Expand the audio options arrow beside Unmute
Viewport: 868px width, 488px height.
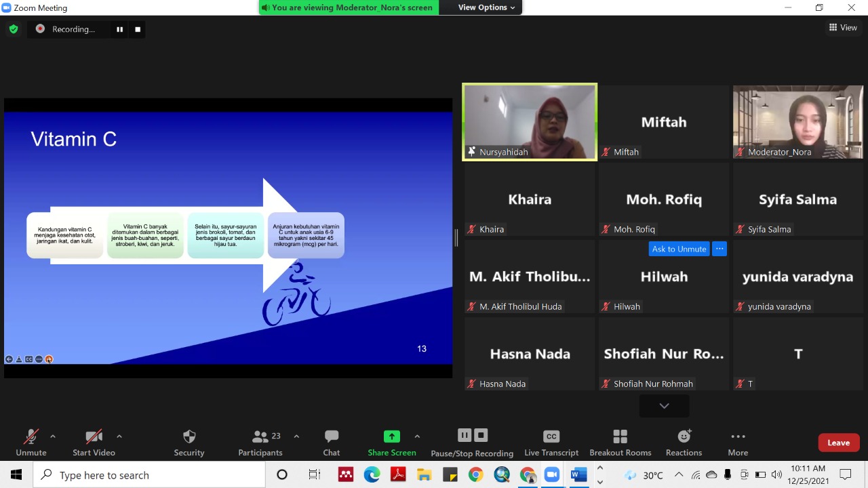[53, 436]
